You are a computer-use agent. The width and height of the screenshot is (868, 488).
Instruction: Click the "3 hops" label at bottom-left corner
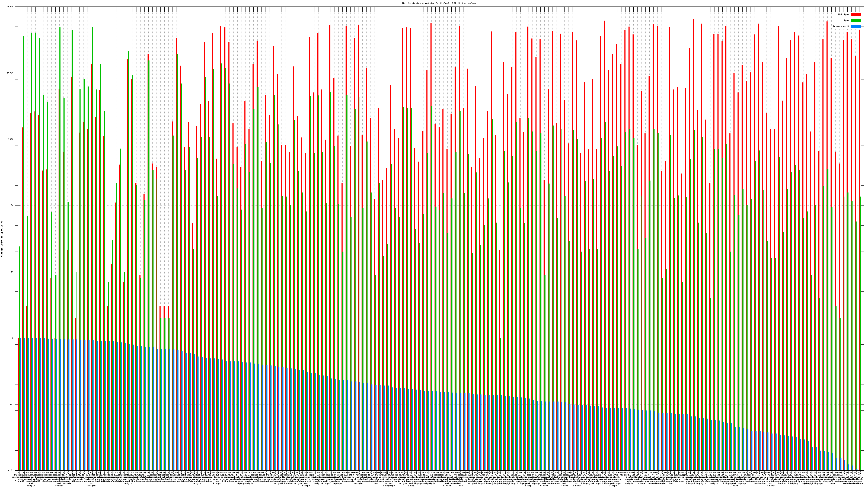pyautogui.click(x=18, y=481)
